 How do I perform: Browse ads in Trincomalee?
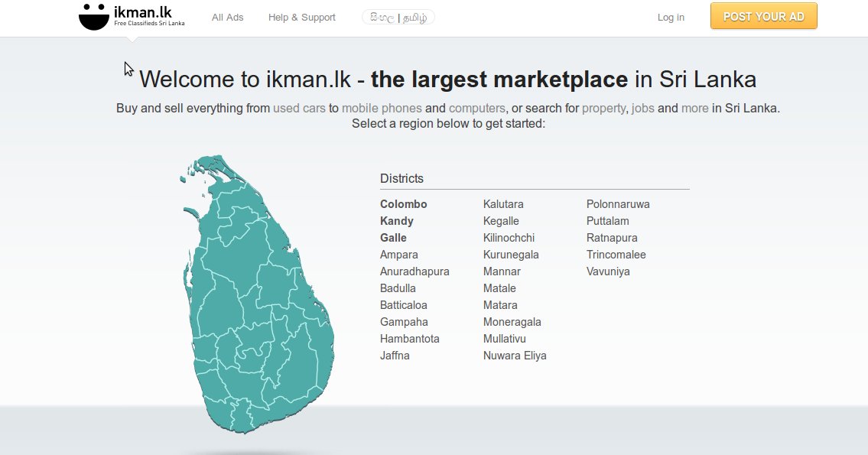pyautogui.click(x=616, y=255)
